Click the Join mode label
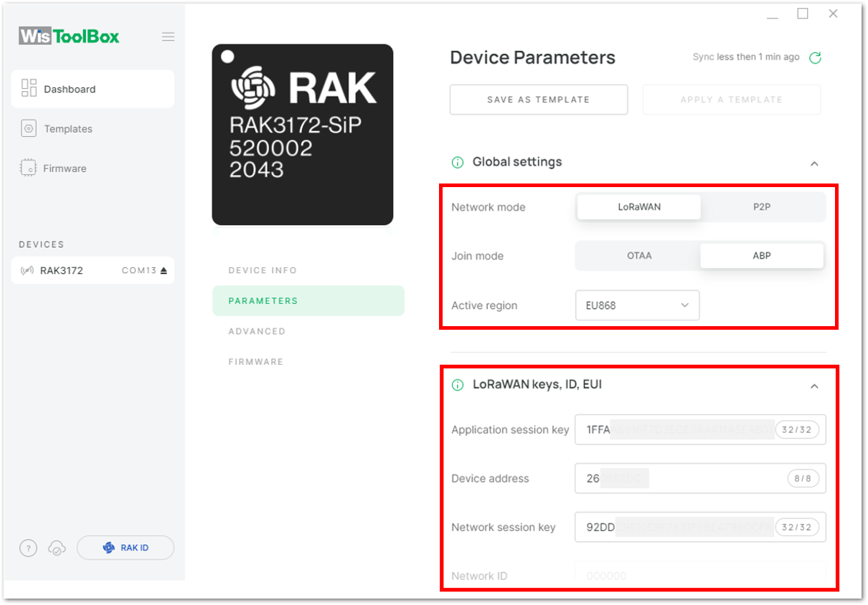This screenshot has height=605, width=868. coord(478,256)
